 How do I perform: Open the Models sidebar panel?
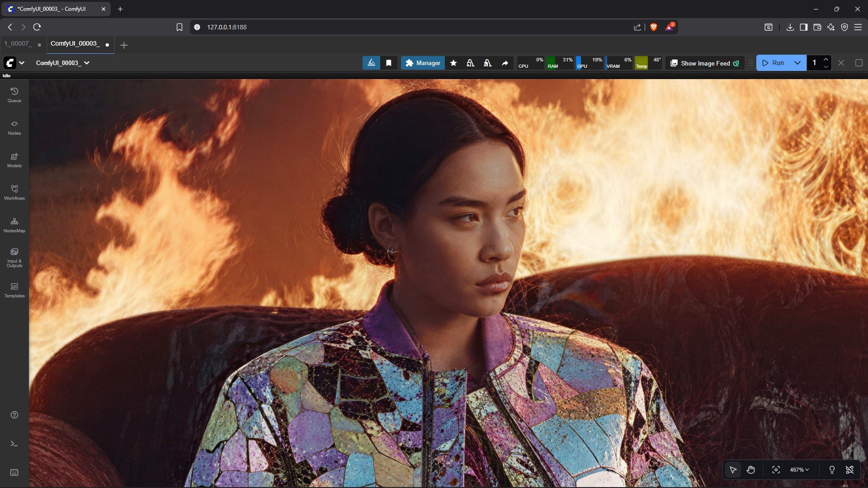tap(14, 160)
